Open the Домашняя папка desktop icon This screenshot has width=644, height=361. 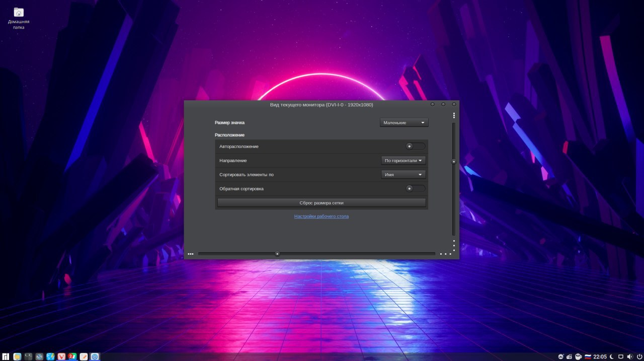(x=19, y=18)
